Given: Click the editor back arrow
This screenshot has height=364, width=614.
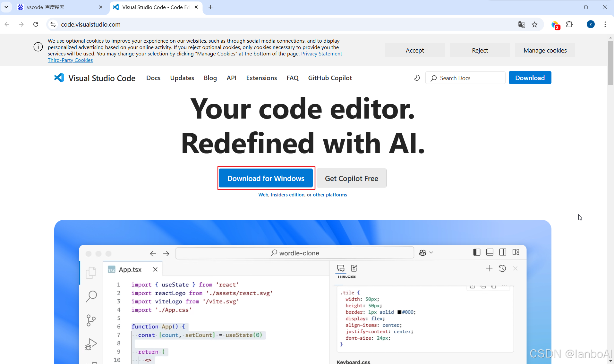Looking at the screenshot, I should tap(153, 253).
